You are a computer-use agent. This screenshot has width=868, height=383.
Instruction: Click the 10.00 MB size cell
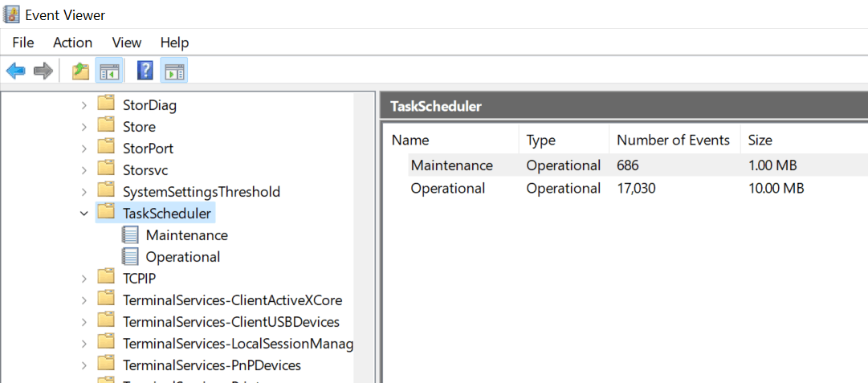pyautogui.click(x=776, y=188)
